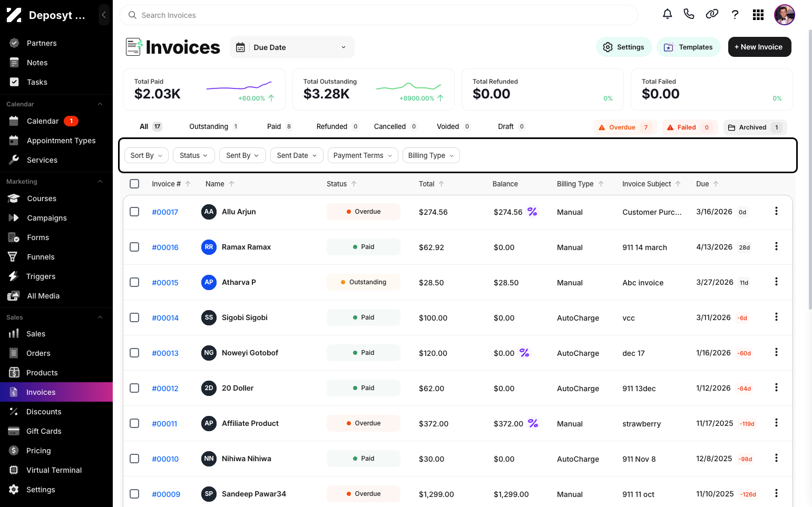Screen dimensions: 812x507
Task: Collapse the Marketing sidebar section
Action: (100, 182)
